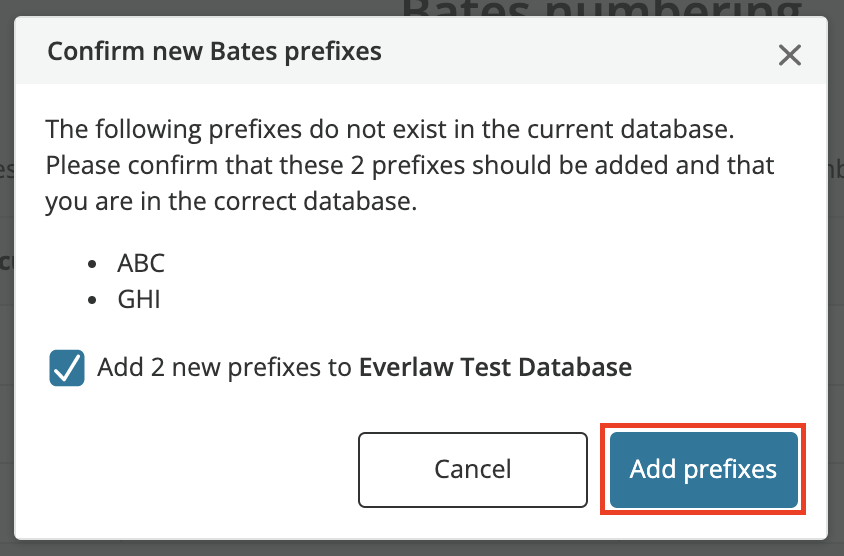Click the text you are in the correct database
Screen dimensions: 844x556
231,201
